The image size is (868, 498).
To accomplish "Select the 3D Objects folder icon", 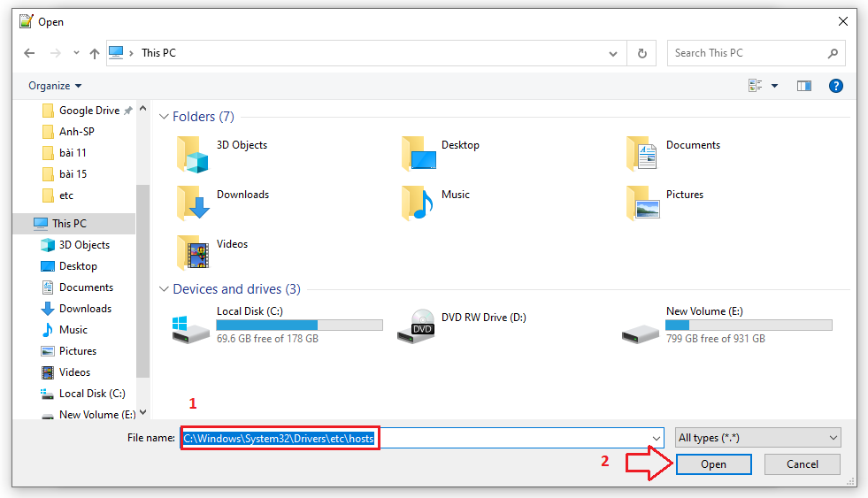I will pyautogui.click(x=192, y=154).
